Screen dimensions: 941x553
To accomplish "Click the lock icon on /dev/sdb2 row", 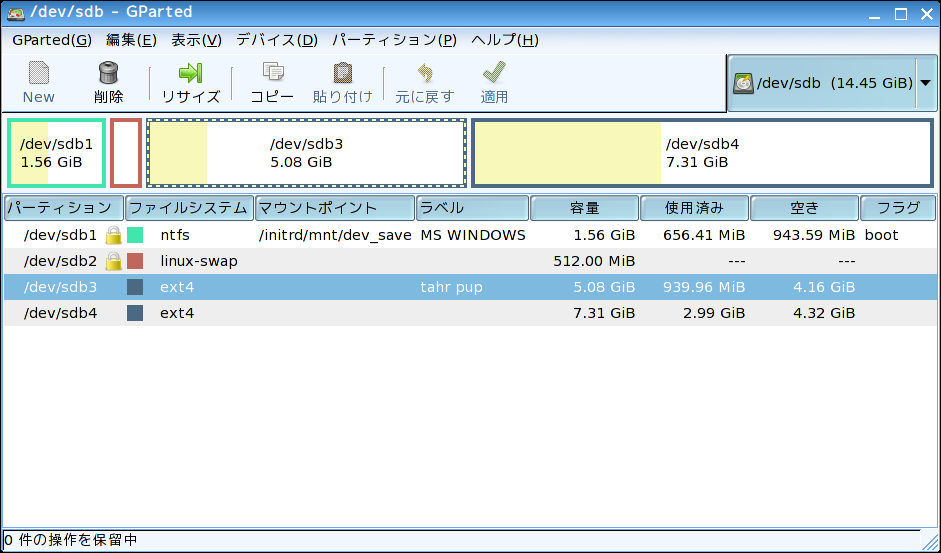I will (113, 261).
